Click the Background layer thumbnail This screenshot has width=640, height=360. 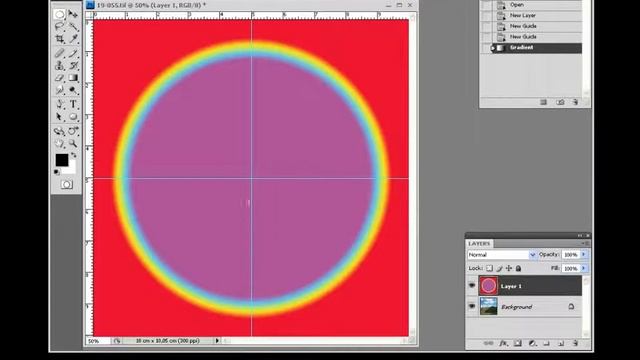point(488,306)
